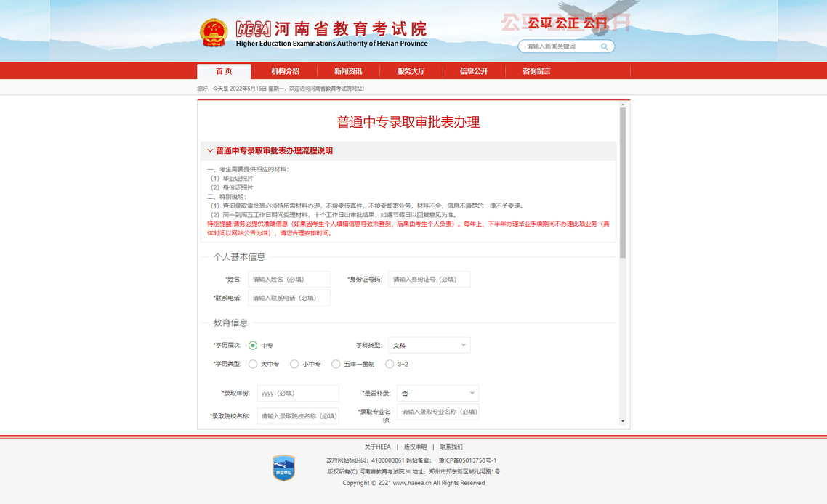Click the 关于HEEA footer link
Viewport: 827px width, 504px height.
click(x=377, y=447)
